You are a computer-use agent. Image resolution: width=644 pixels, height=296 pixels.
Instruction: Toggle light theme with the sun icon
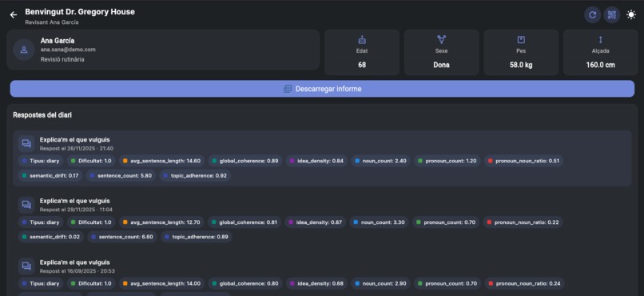point(631,15)
